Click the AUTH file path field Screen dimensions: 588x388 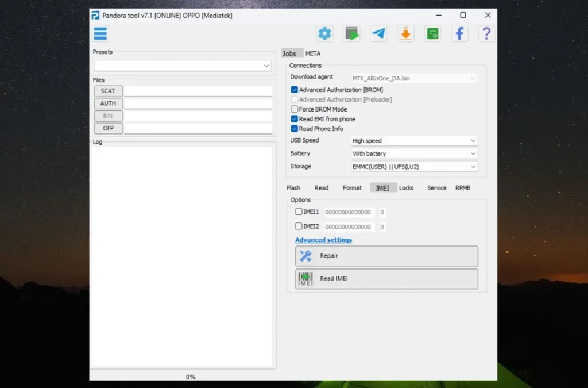[198, 103]
